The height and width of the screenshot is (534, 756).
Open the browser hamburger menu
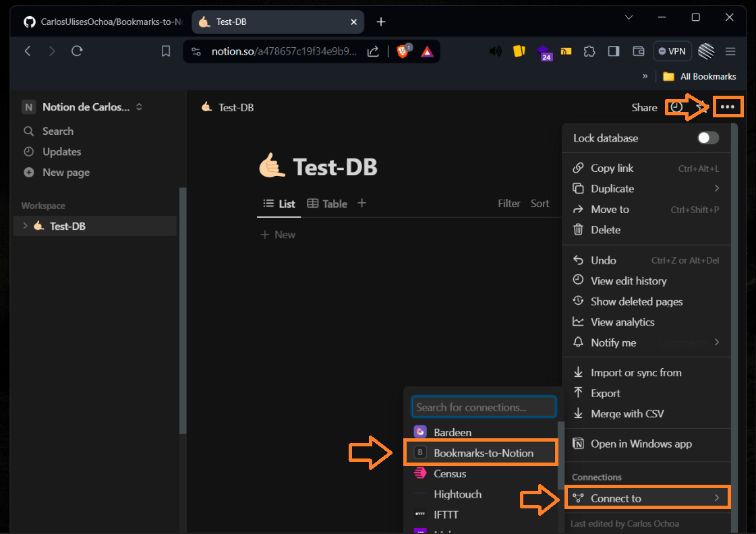click(x=730, y=51)
